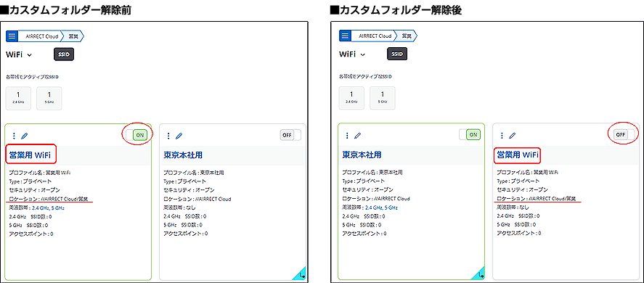Toggle the circled OFF switch in right panel
644x283 pixels.
click(x=624, y=134)
